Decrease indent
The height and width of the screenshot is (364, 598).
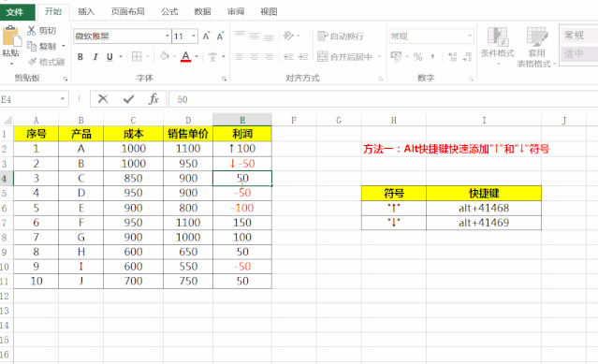[288, 57]
